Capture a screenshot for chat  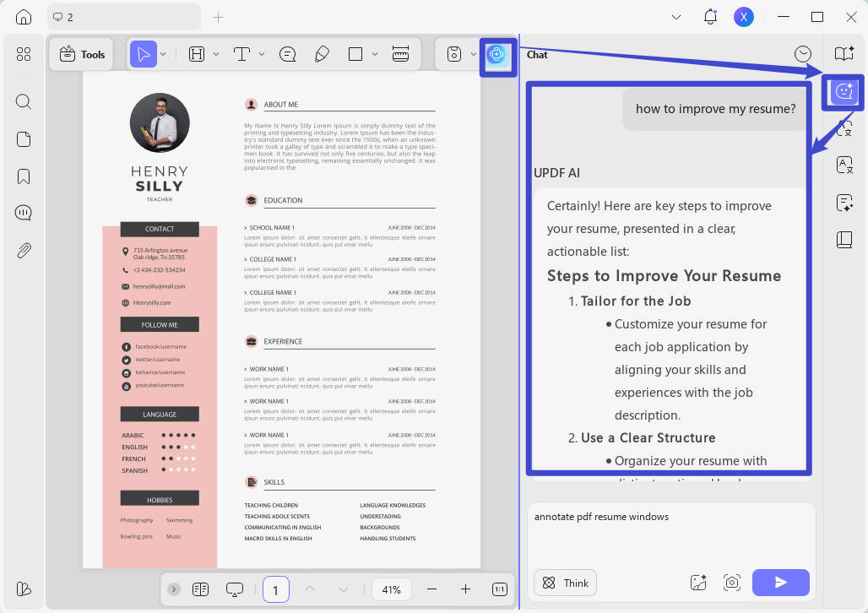732,583
